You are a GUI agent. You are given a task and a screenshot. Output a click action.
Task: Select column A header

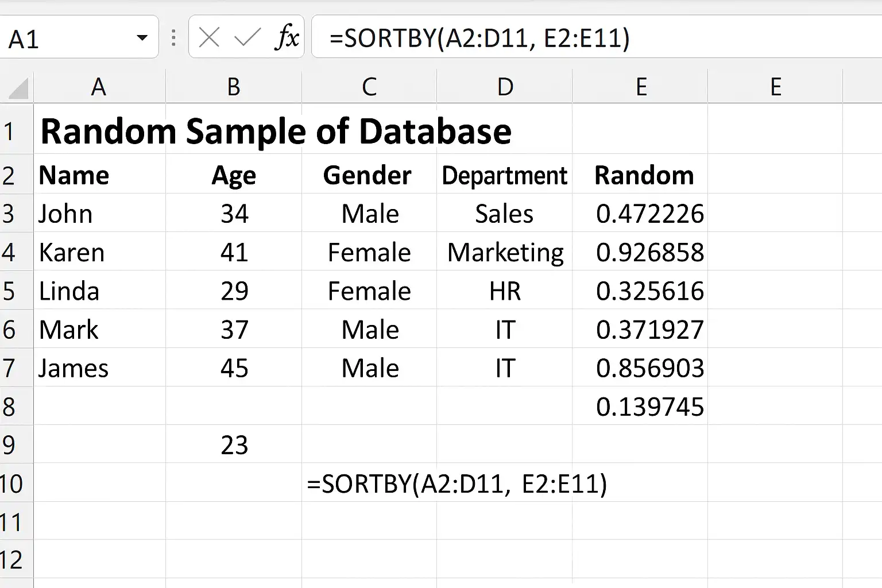[99, 87]
